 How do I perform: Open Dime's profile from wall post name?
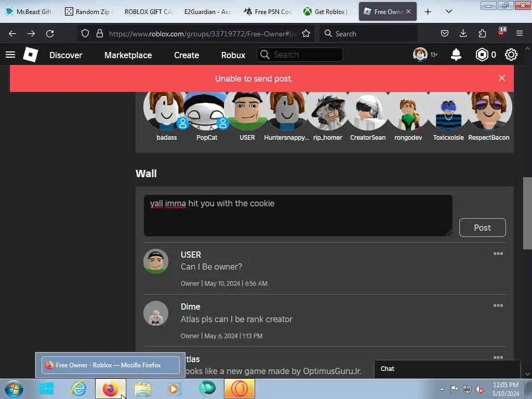click(190, 307)
